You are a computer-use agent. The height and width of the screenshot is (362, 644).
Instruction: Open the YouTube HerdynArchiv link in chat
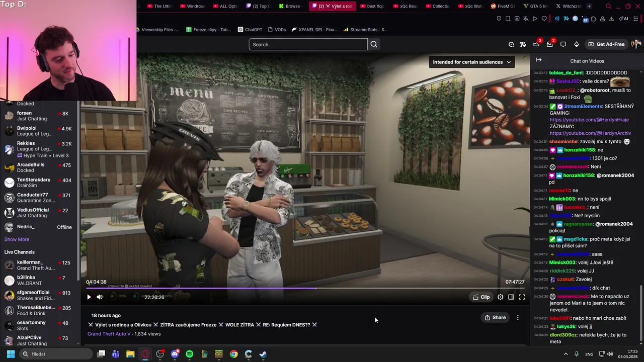tap(590, 133)
